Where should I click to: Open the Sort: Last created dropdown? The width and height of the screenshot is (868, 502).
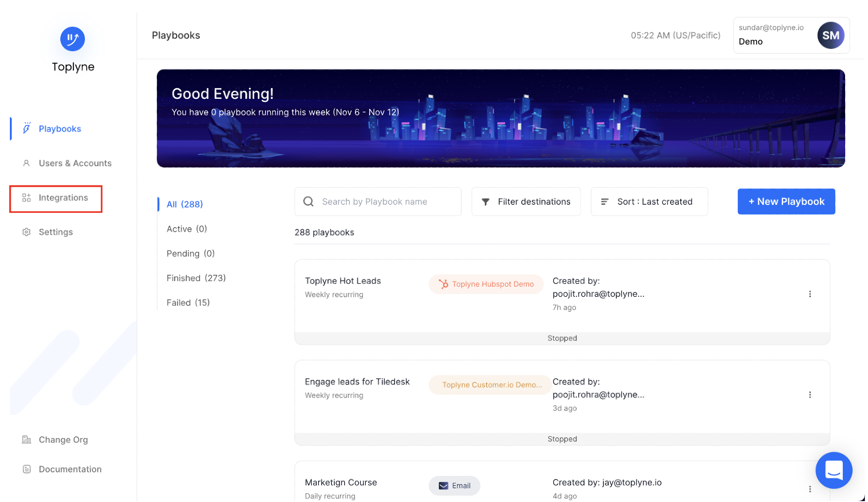(x=649, y=202)
